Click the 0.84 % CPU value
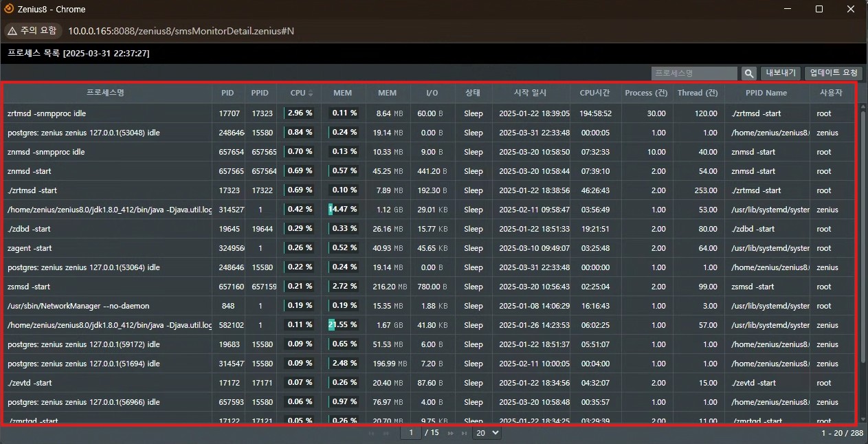This screenshot has height=444, width=868. click(x=300, y=133)
